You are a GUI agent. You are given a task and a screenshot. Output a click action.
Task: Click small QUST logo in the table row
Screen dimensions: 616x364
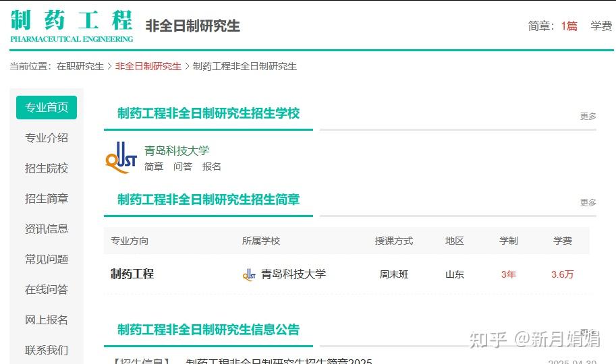(x=249, y=274)
